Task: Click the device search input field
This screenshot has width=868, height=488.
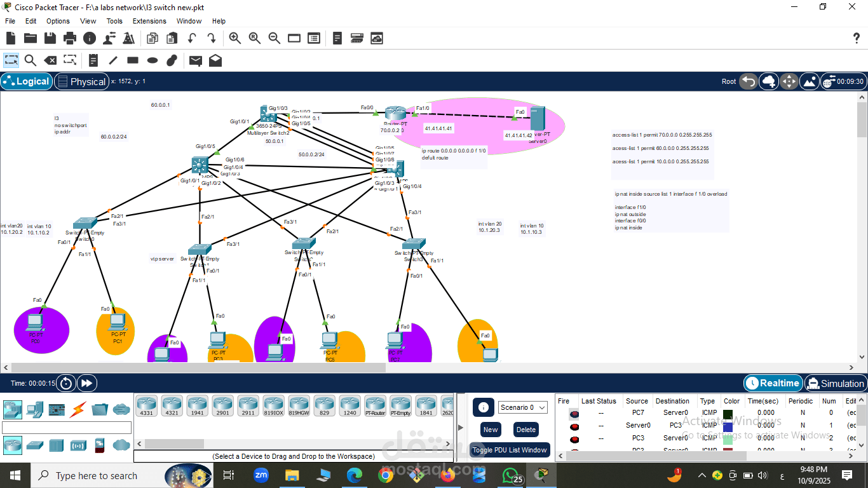Action: click(67, 428)
